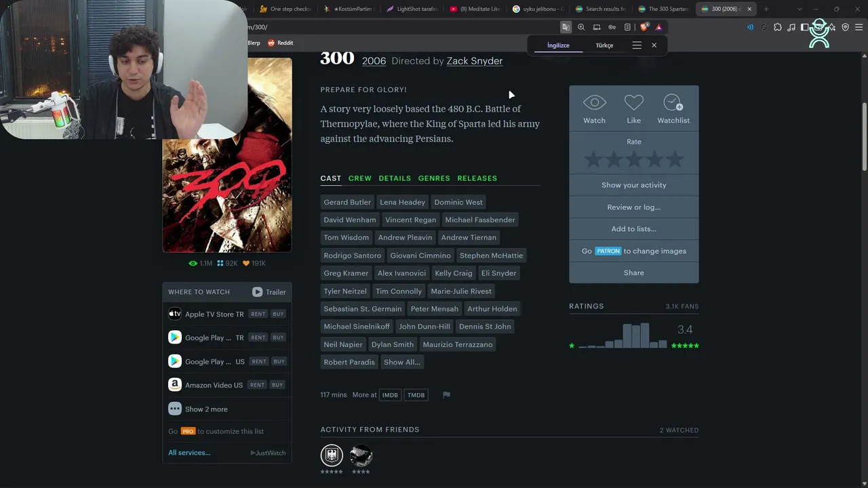Click RENT for Apple TV Store TR
The width and height of the screenshot is (868, 488).
(x=258, y=314)
